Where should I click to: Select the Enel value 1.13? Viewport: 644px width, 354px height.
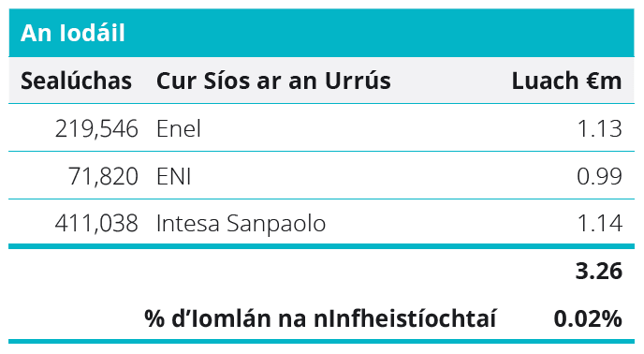[600, 128]
